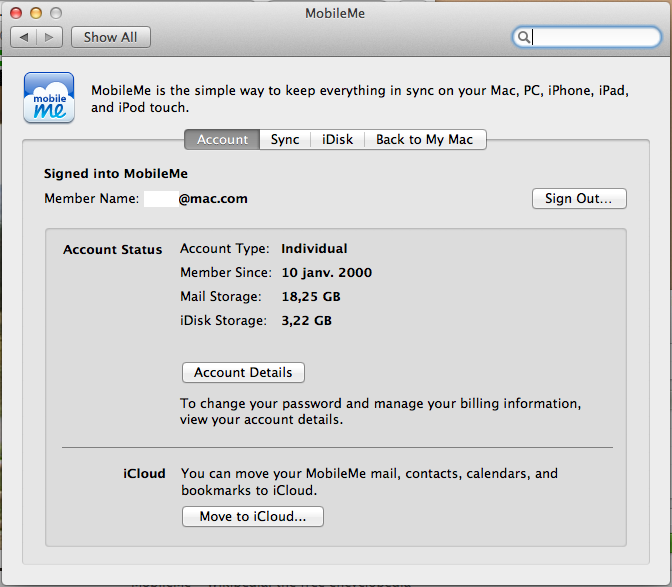672x587 pixels.
Task: Click the 'To change your password' help text
Action: pyautogui.click(x=381, y=411)
